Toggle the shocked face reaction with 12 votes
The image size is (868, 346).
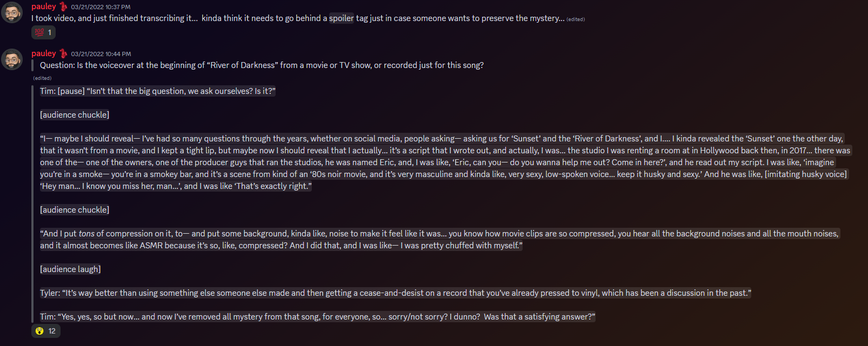point(45,331)
